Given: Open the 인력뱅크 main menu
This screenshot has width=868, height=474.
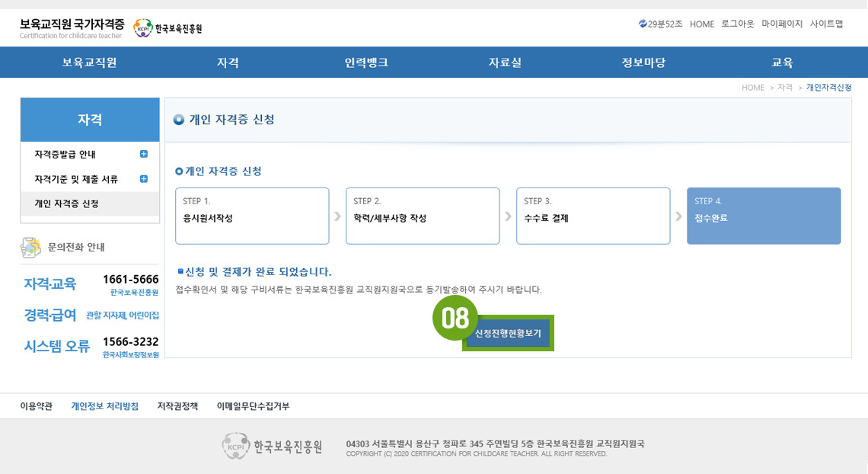Looking at the screenshot, I should coord(366,62).
